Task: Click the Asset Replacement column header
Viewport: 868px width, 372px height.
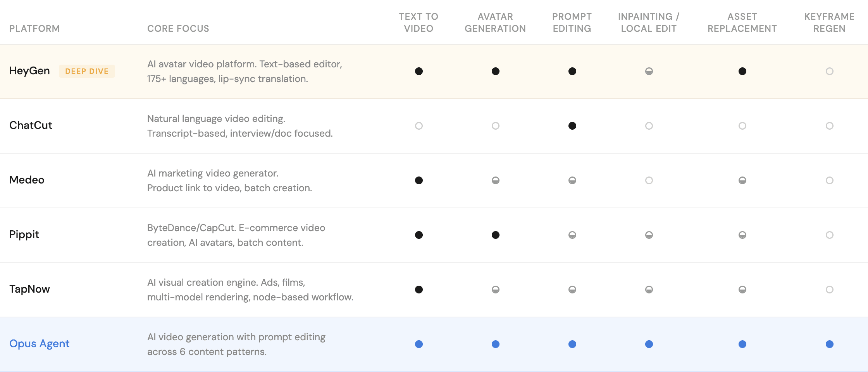Action: click(742, 22)
